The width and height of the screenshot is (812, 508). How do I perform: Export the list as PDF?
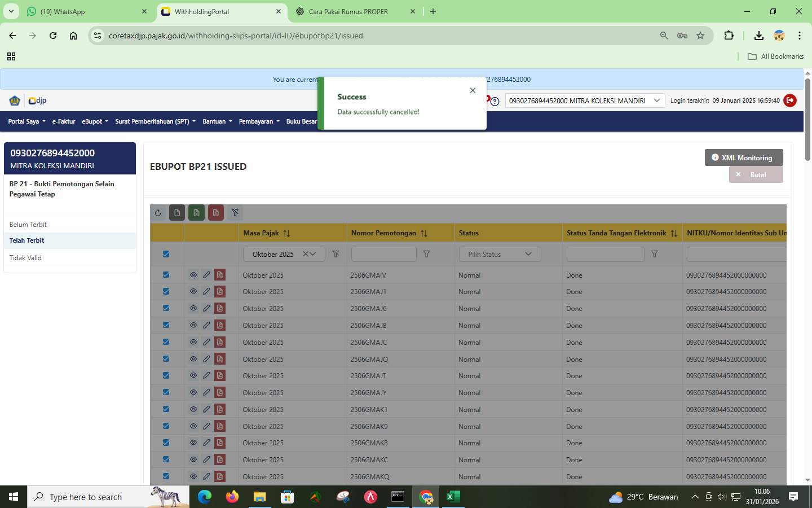tap(215, 213)
